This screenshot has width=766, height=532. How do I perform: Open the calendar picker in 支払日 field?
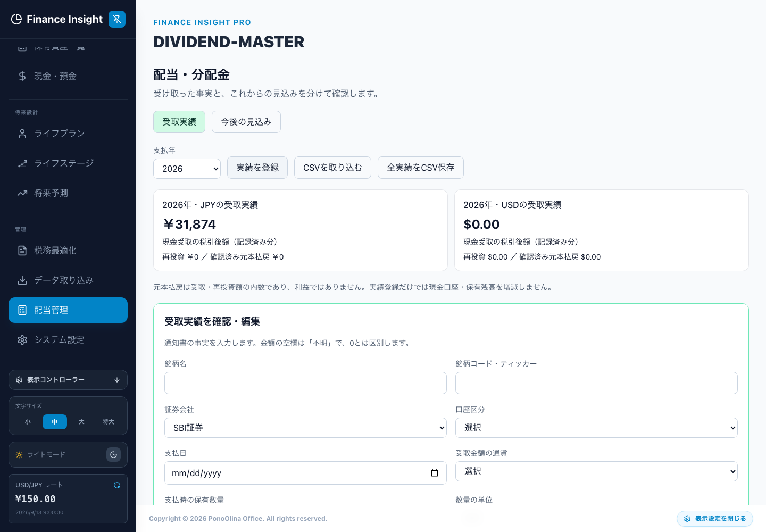click(x=435, y=473)
